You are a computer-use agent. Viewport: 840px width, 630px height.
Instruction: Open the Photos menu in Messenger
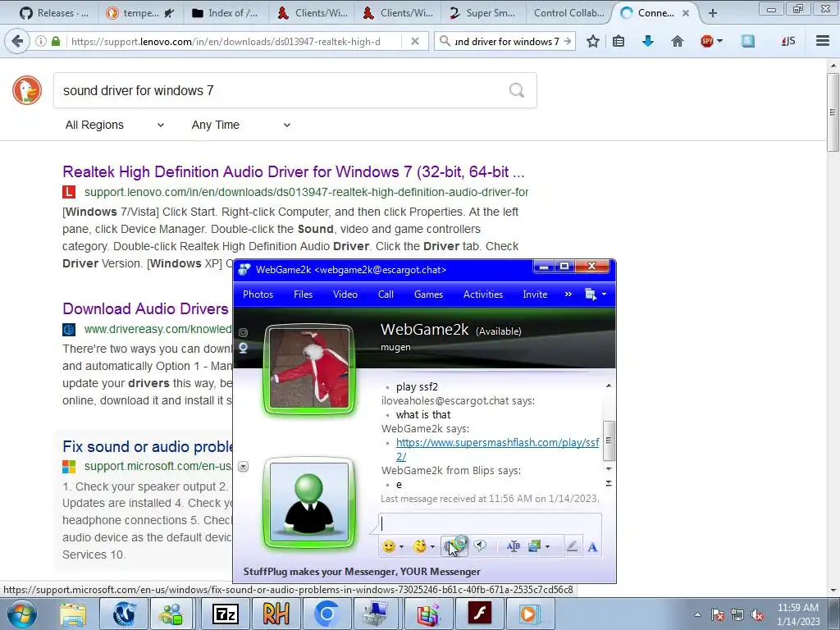(258, 294)
